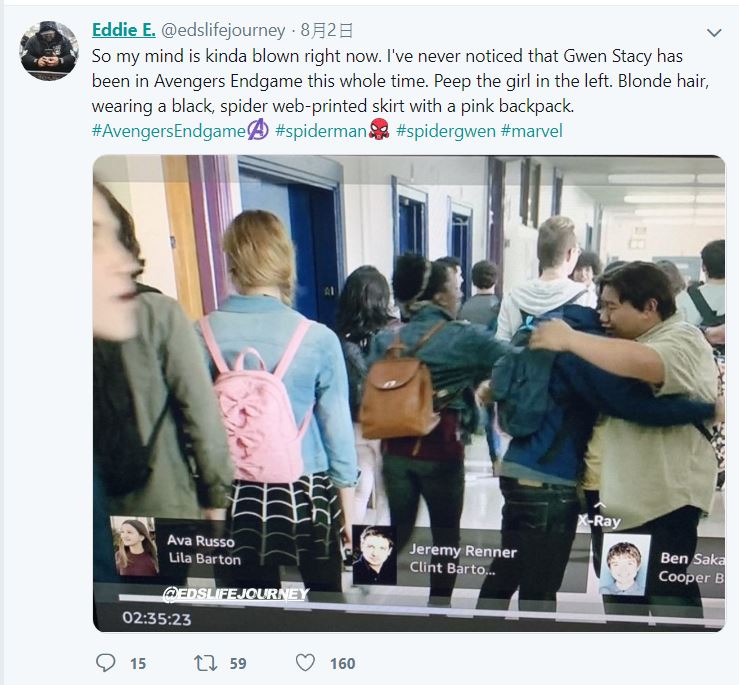Click the reply speech bubble icon
The width and height of the screenshot is (739, 685).
click(x=106, y=663)
